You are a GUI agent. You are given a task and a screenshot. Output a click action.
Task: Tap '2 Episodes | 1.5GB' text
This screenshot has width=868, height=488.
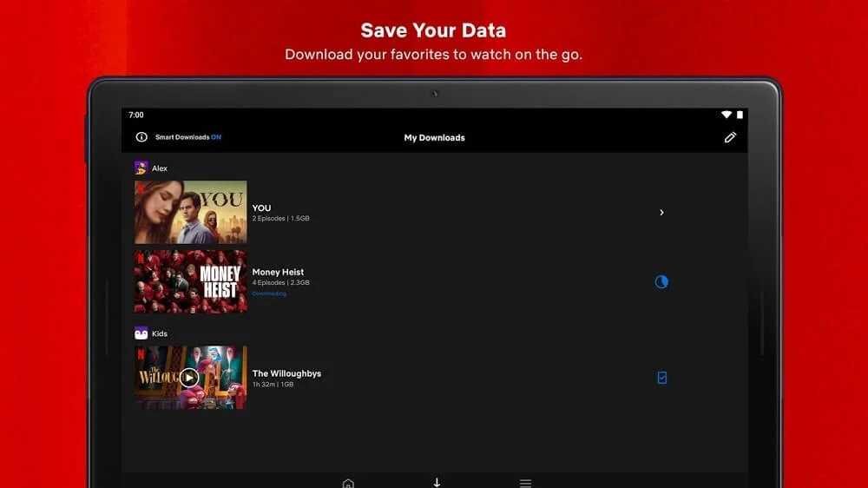(280, 218)
